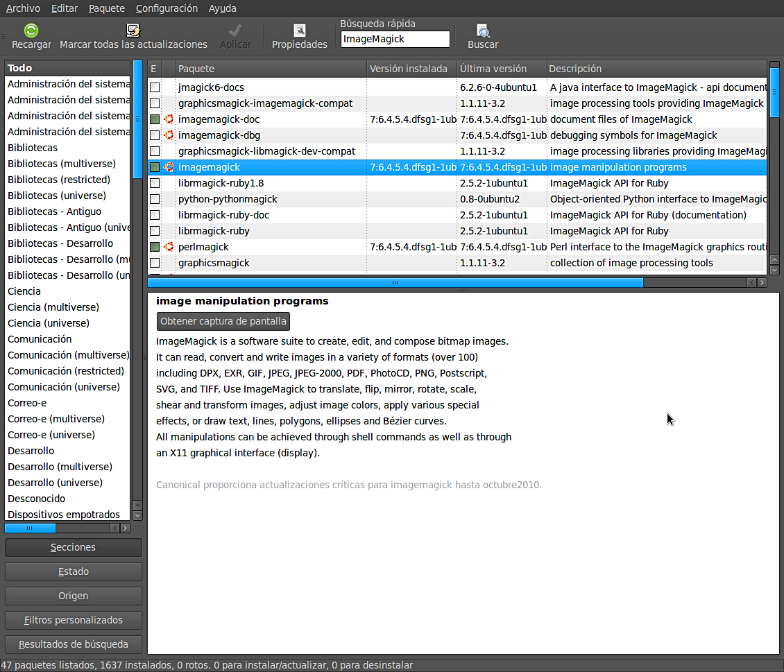Click Ubuntu logo icon in selected imagemagick row
Viewport: 784px width, 672px height.
click(169, 167)
